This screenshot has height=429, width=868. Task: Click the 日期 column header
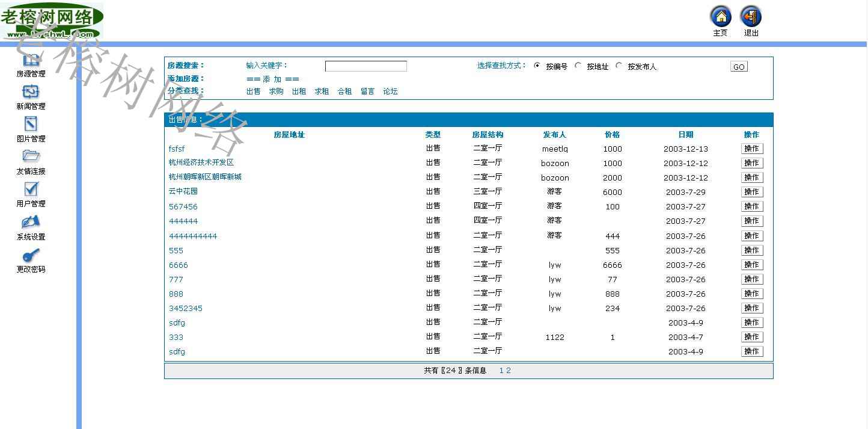click(686, 135)
